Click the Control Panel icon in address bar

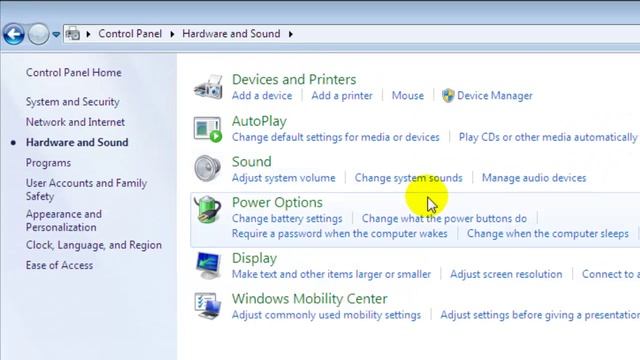tap(73, 33)
